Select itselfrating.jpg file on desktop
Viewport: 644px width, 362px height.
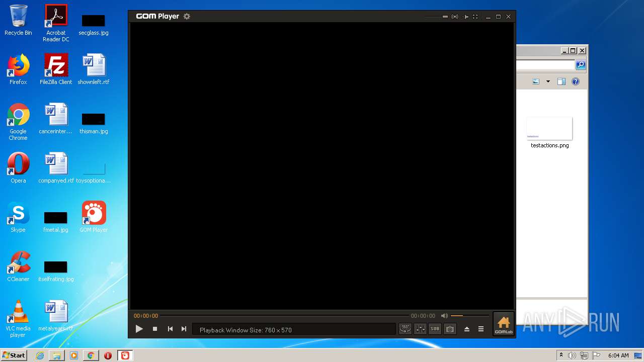tap(56, 271)
